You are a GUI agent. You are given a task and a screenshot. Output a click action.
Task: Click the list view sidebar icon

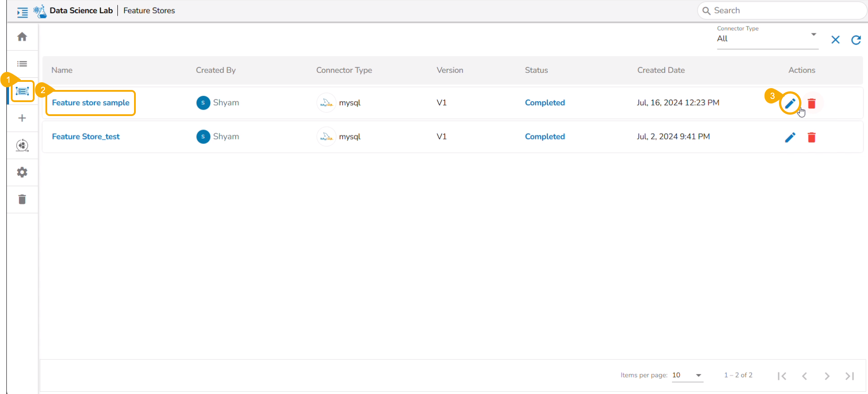[22, 64]
